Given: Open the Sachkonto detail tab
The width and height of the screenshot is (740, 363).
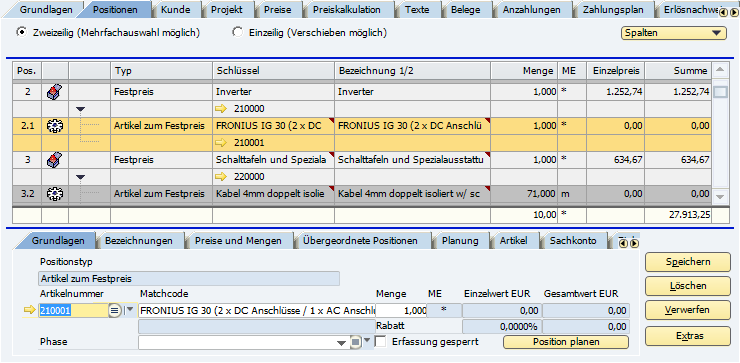Looking at the screenshot, I should tap(573, 241).
